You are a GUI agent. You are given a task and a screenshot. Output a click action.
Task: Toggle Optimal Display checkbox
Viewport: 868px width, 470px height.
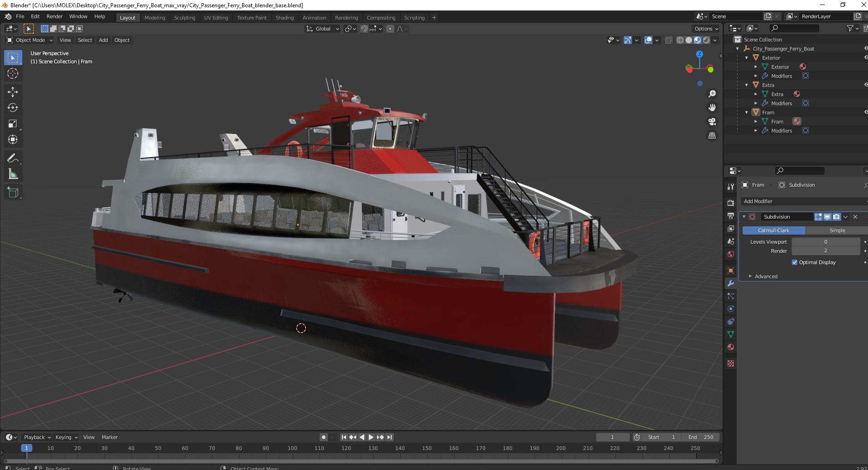click(795, 262)
